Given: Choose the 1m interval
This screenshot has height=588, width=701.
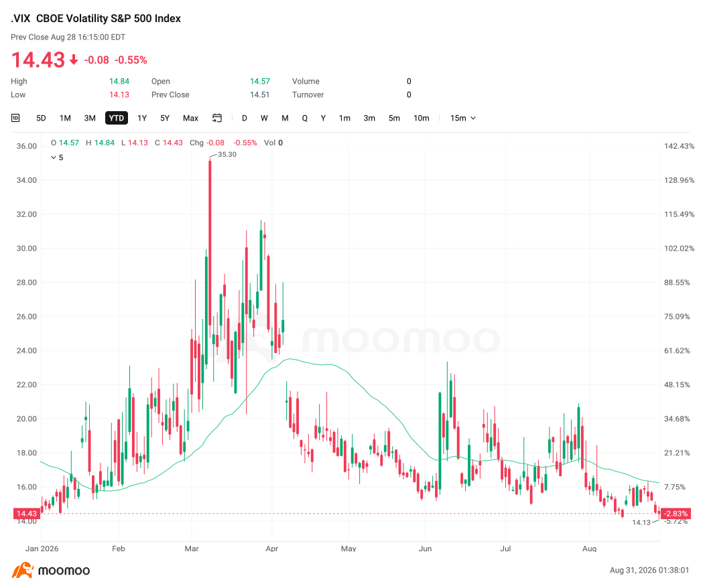Looking at the screenshot, I should tap(344, 118).
